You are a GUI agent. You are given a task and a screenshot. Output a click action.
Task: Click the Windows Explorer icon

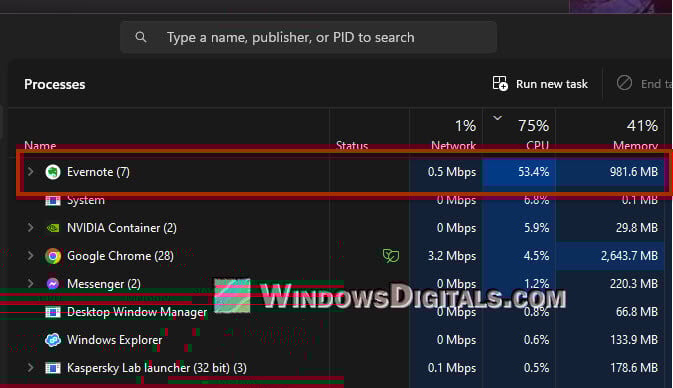tap(53, 340)
